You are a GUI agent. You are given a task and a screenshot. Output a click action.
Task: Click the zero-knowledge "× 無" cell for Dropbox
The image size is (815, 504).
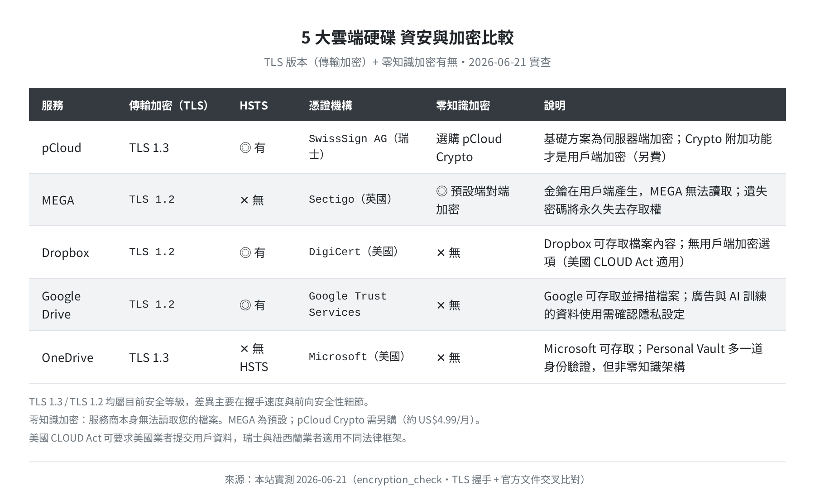coord(448,252)
